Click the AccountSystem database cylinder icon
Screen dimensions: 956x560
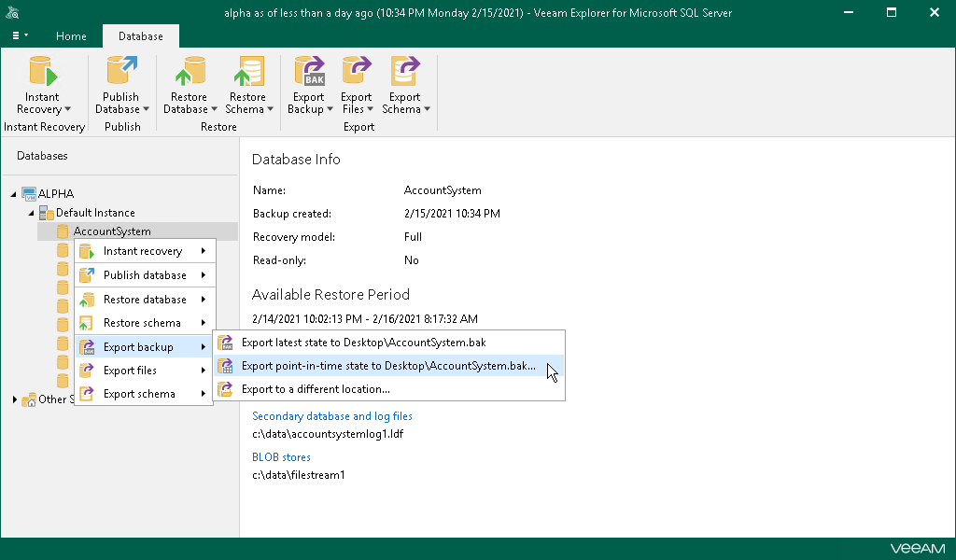click(x=63, y=231)
